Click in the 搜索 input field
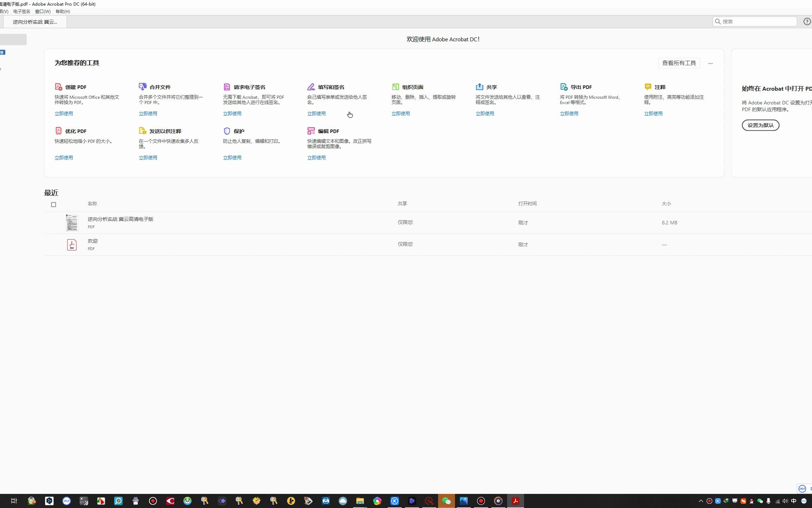The image size is (812, 508). [x=755, y=22]
